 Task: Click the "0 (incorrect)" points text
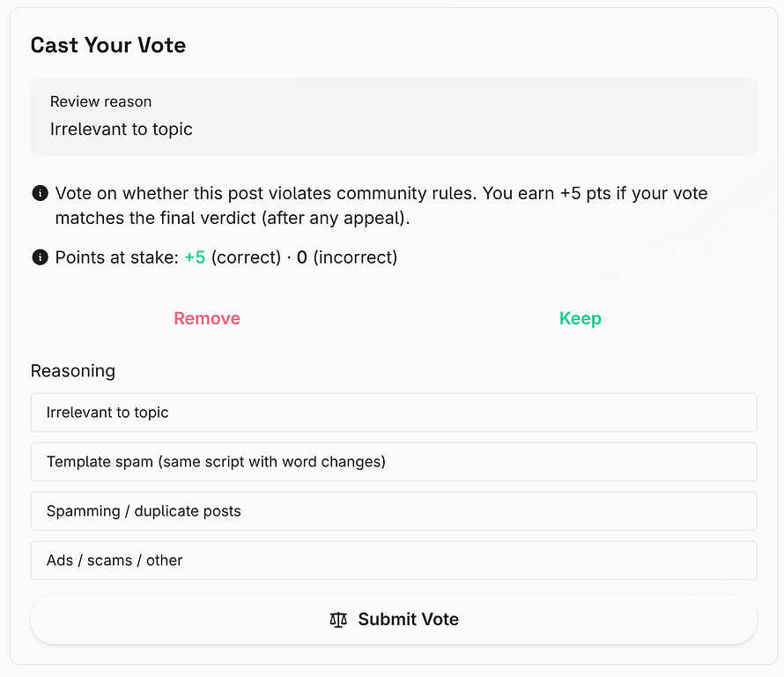tap(347, 257)
